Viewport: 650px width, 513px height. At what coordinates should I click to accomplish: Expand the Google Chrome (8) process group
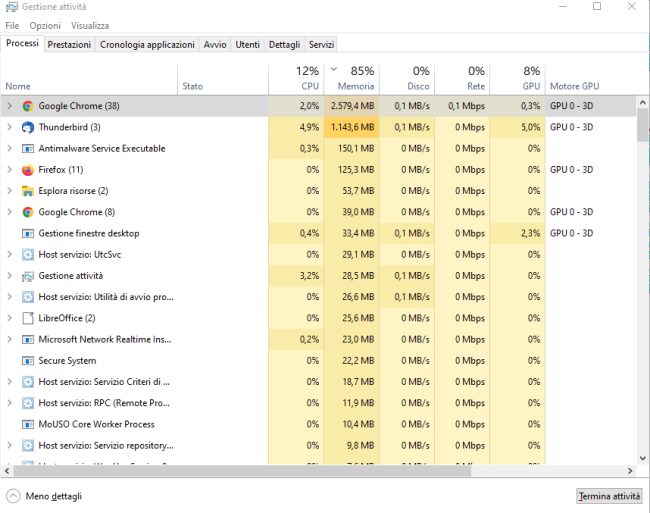10,212
